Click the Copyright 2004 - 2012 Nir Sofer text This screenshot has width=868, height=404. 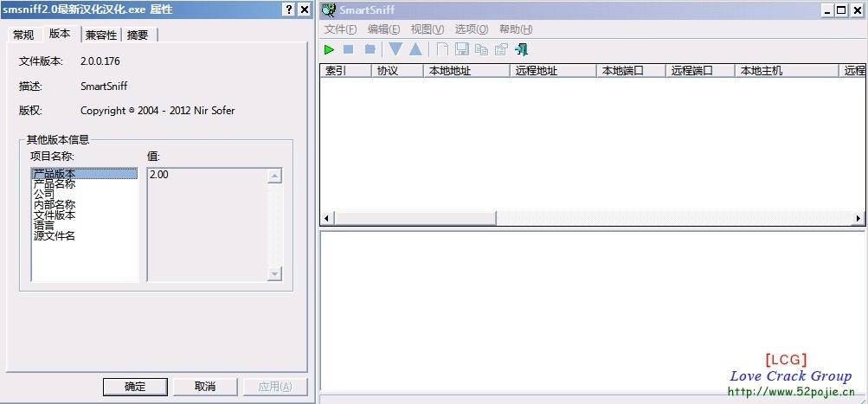158,111
